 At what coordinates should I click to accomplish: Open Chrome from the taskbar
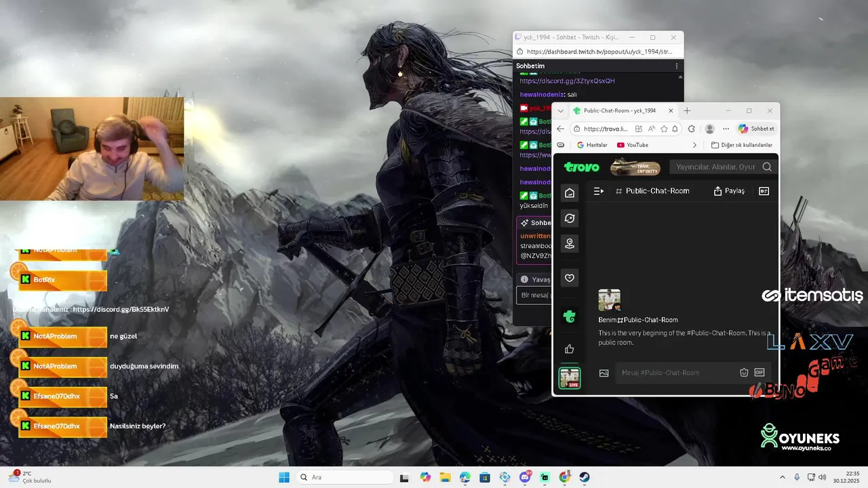(565, 477)
